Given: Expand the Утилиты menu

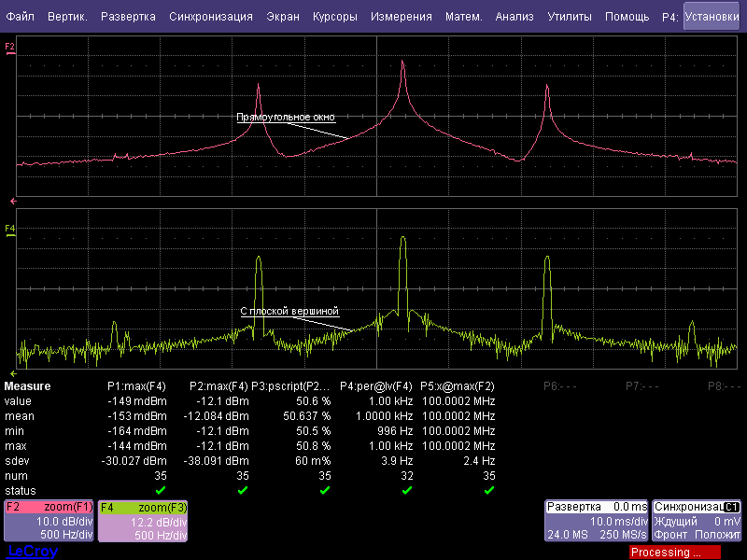Looking at the screenshot, I should point(570,17).
